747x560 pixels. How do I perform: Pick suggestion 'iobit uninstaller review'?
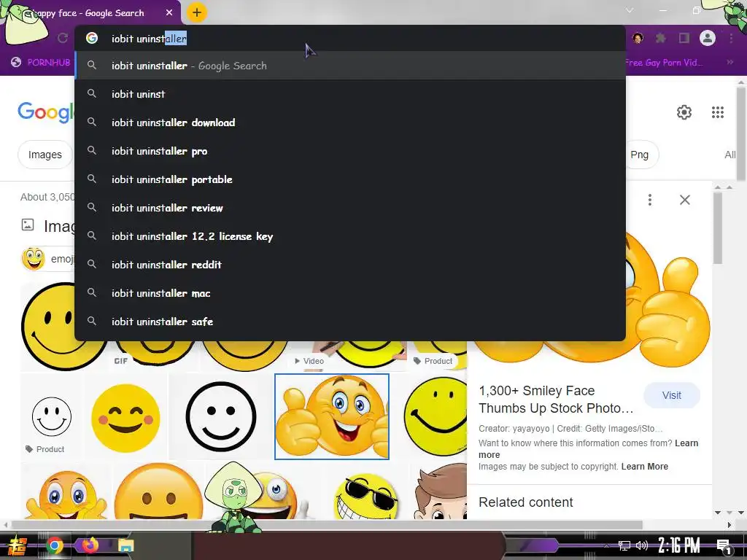click(x=350, y=208)
